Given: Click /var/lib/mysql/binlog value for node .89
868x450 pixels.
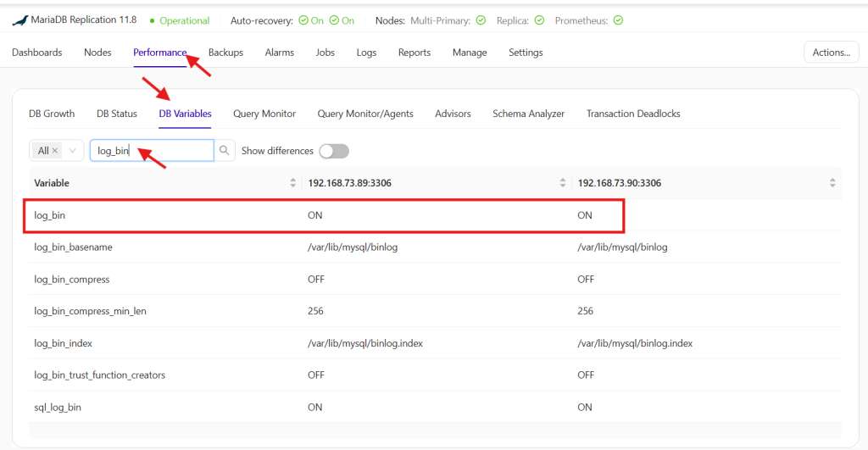Looking at the screenshot, I should [353, 247].
